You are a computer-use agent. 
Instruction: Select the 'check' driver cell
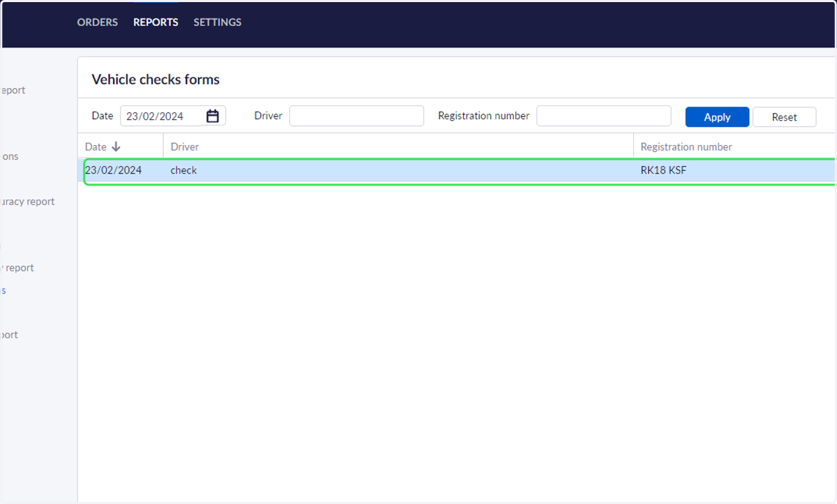coord(183,170)
